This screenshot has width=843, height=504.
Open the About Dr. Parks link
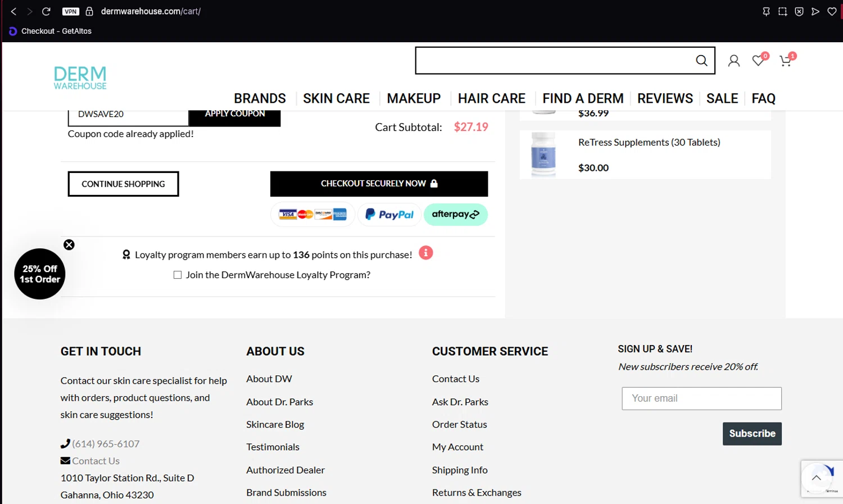click(x=279, y=402)
